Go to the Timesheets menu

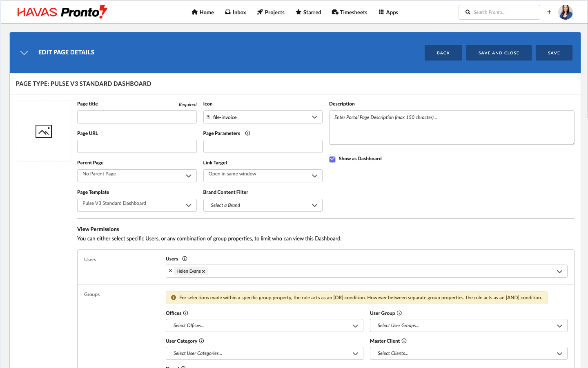click(x=350, y=12)
